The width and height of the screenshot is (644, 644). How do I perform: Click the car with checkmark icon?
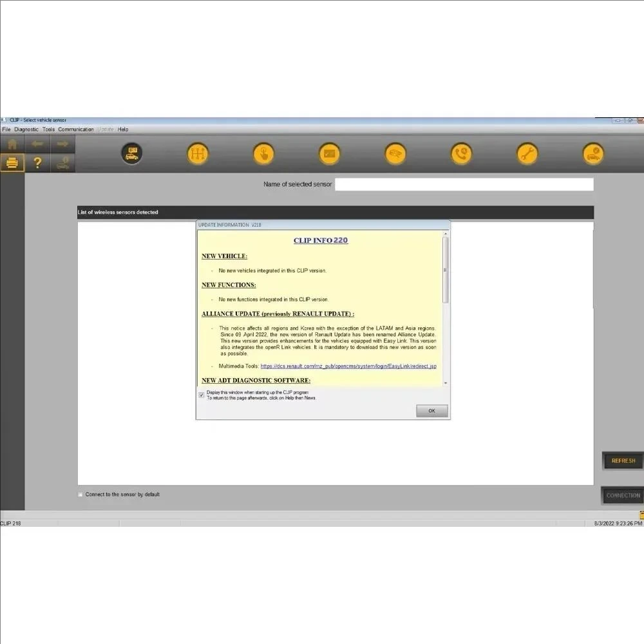tap(593, 154)
